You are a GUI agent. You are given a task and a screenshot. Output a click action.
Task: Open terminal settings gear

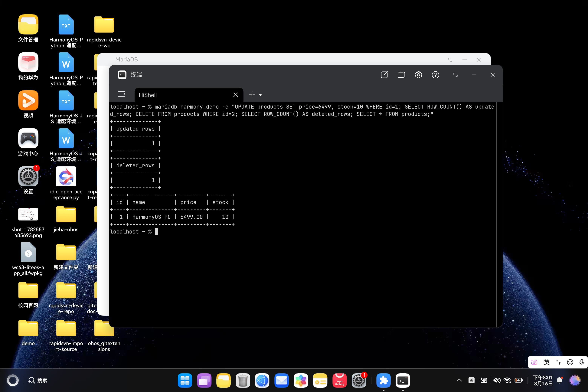tap(418, 75)
